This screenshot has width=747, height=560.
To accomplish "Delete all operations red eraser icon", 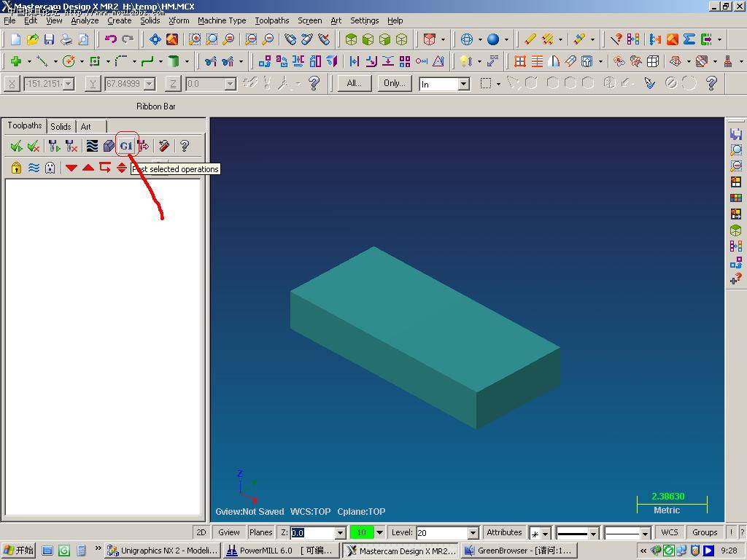I will tap(164, 146).
